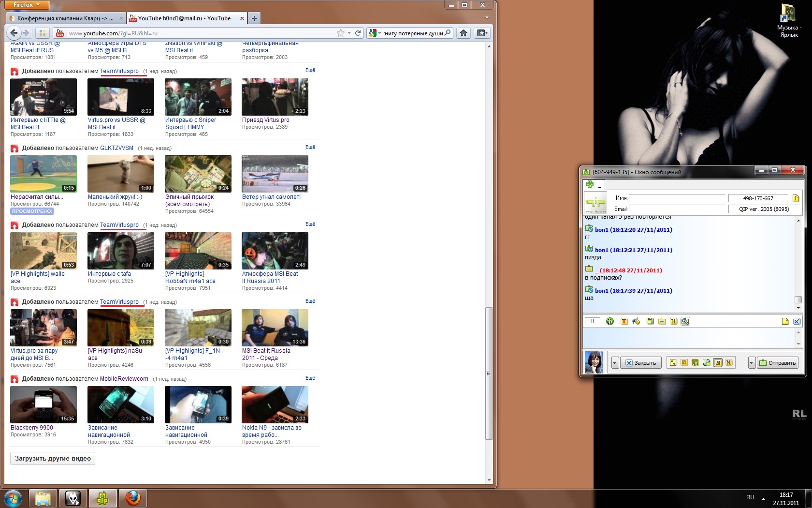
Task: Open a new Firefox tab
Action: coord(254,18)
